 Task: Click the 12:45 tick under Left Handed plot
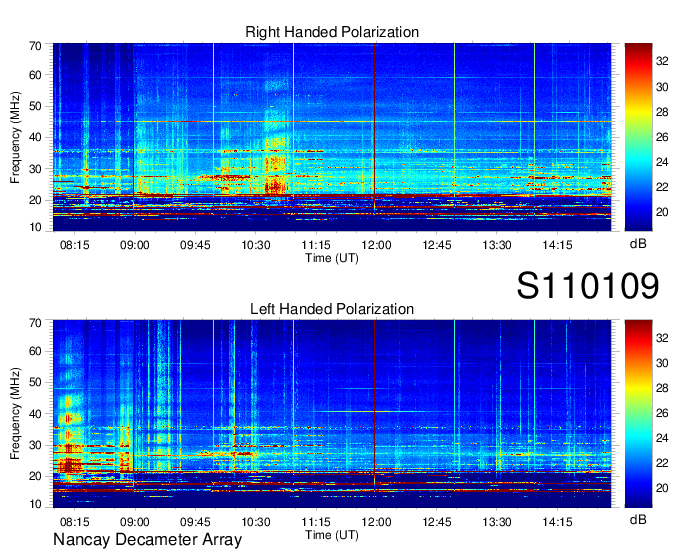[437, 522]
